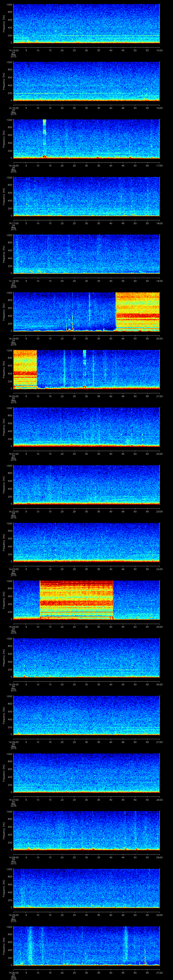Click the 14:30:00 start time label
The width and height of the screenshot is (173, 980).
click(x=13, y=972)
